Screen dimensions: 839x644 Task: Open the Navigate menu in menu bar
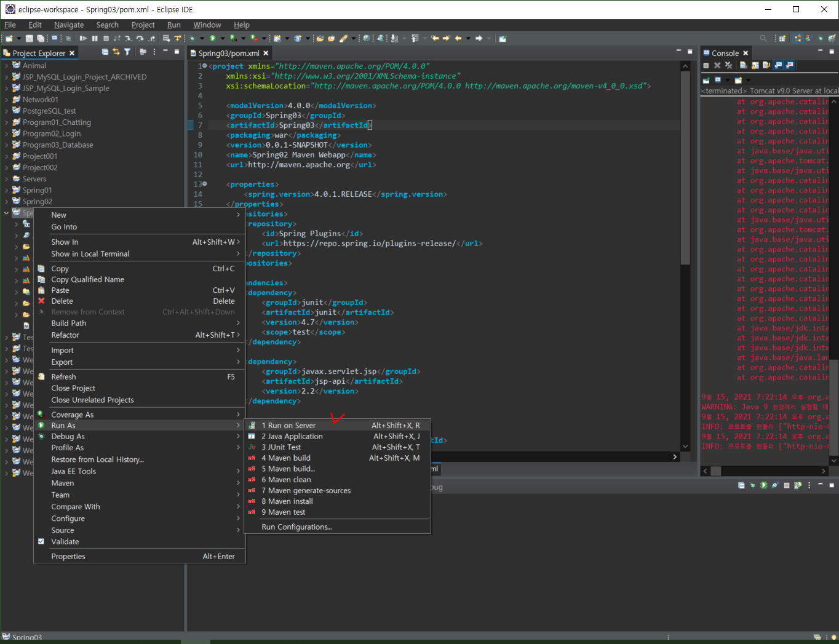pyautogui.click(x=69, y=25)
